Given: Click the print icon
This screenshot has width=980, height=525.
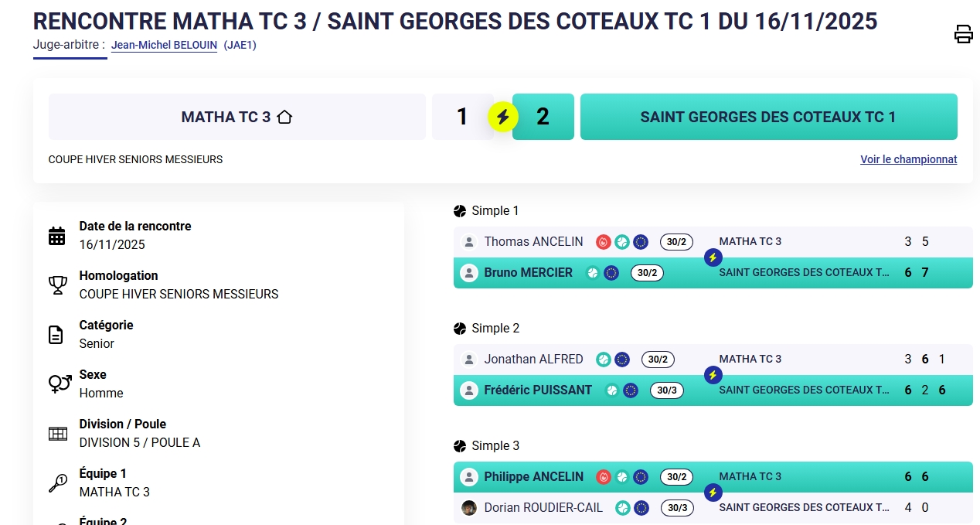Looking at the screenshot, I should (x=963, y=34).
